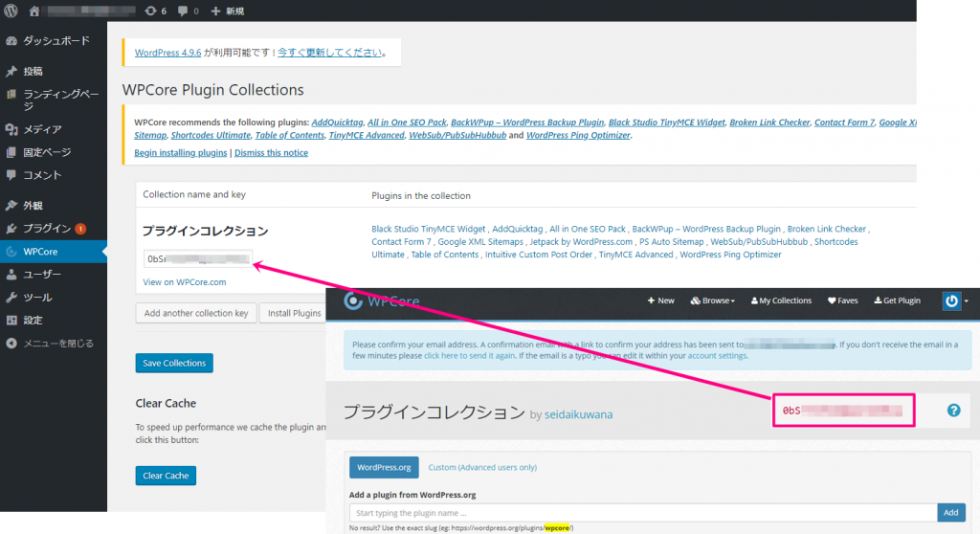This screenshot has height=534, width=980.
Task: Click the 外観 brush icon
Action: [x=11, y=205]
